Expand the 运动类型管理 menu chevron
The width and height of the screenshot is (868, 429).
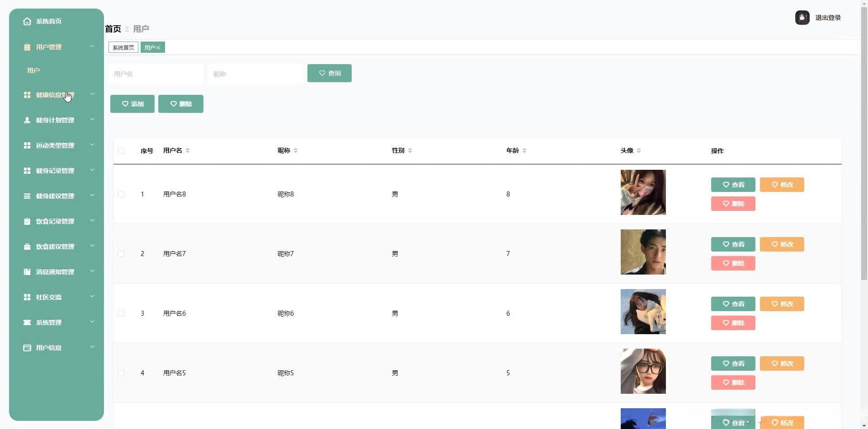click(x=92, y=145)
